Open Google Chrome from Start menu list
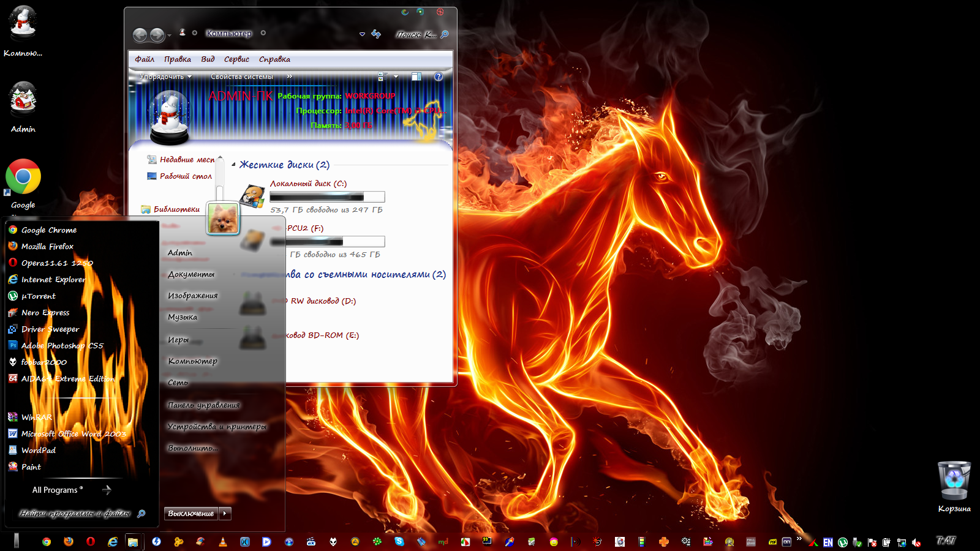Image resolution: width=980 pixels, height=551 pixels. [48, 230]
